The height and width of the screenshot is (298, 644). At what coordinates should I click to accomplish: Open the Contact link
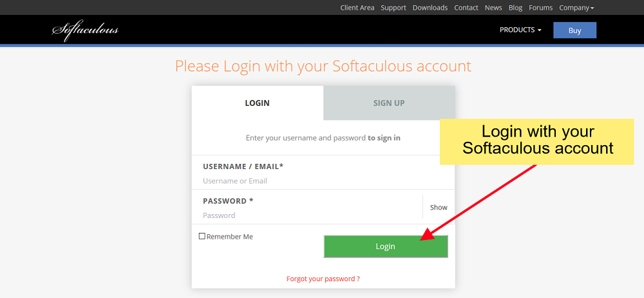466,7
